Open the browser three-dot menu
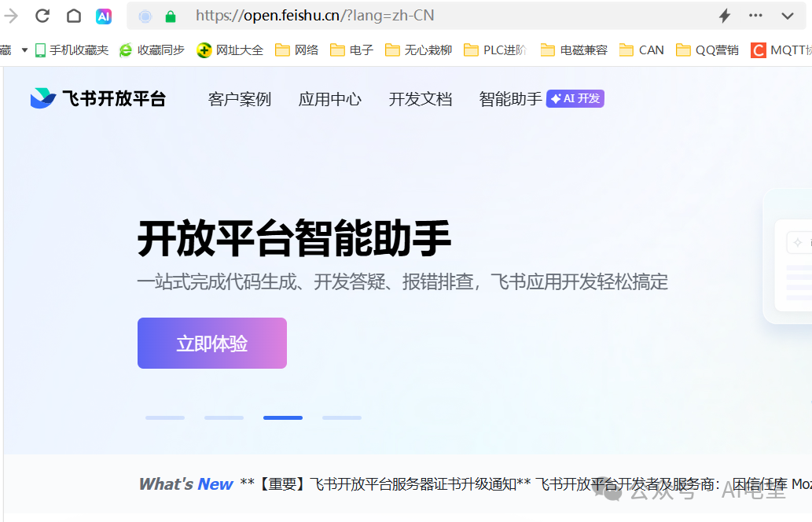The image size is (812, 522). (x=755, y=15)
